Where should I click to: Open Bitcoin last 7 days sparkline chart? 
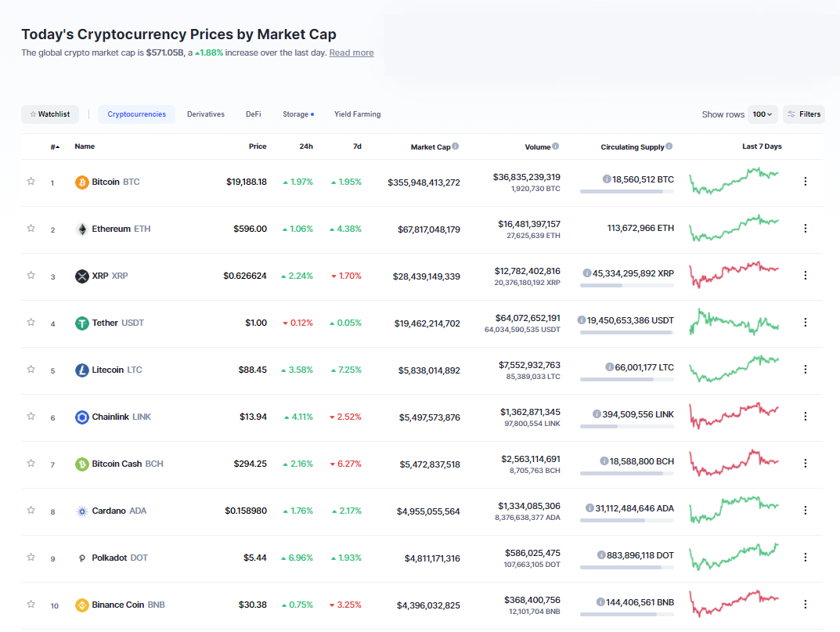click(734, 181)
